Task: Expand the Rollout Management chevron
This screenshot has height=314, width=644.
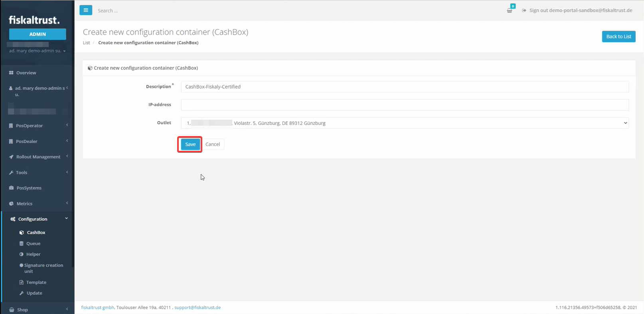Action: [67, 156]
